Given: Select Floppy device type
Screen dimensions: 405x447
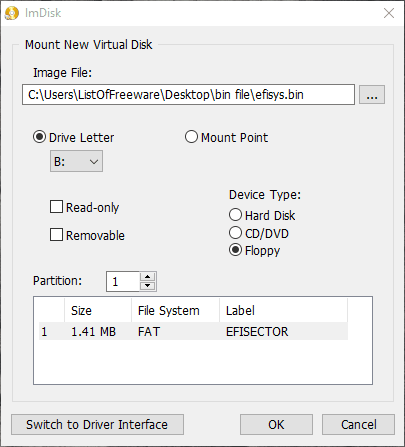Looking at the screenshot, I should (235, 250).
